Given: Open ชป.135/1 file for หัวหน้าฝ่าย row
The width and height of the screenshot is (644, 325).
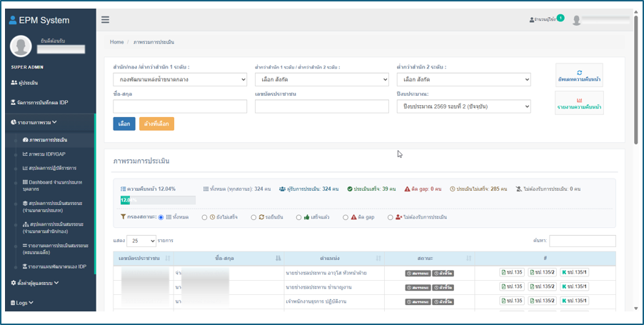Looking at the screenshot, I should (574, 272).
